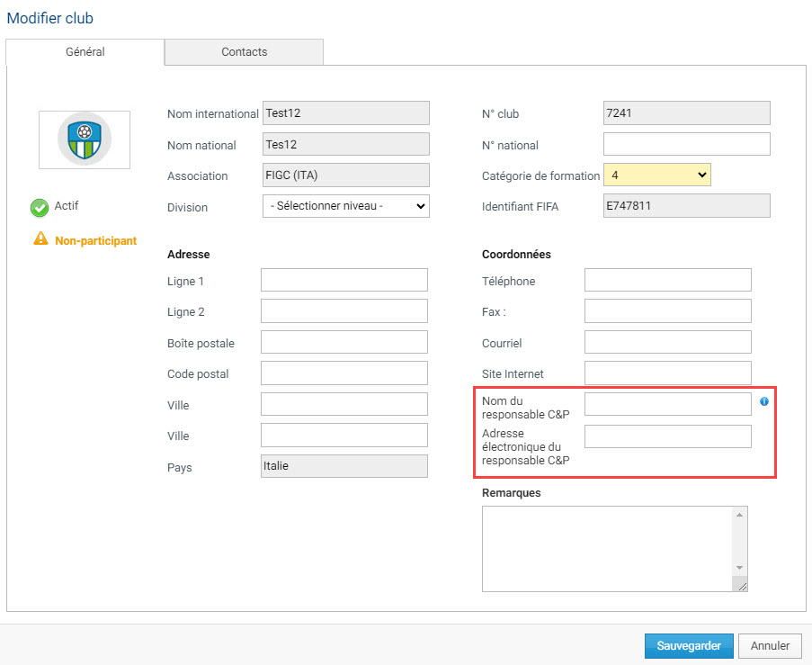Focus Adresse électronique du responsable C&P field

[x=668, y=436]
